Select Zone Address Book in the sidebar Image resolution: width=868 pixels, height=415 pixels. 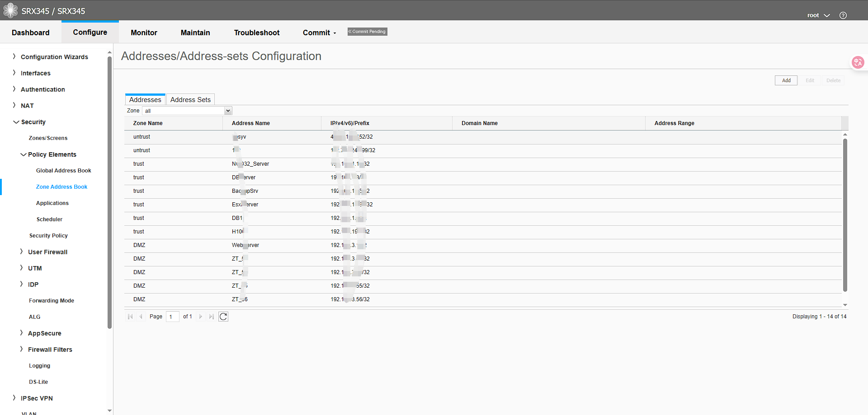61,187
